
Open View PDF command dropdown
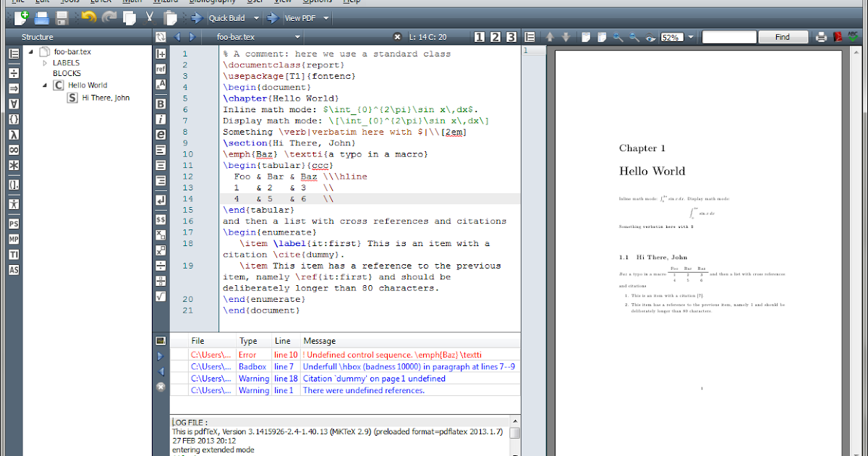326,18
